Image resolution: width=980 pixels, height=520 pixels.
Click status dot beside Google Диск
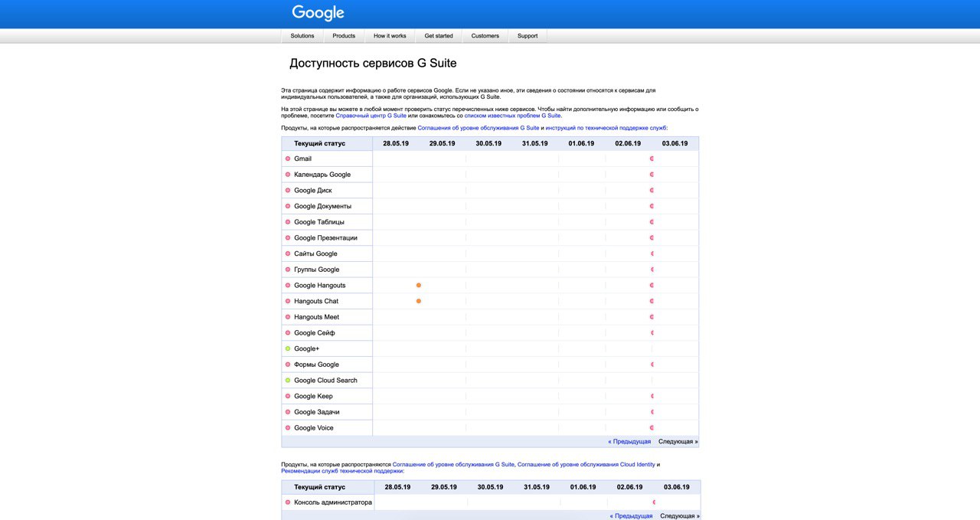point(288,190)
